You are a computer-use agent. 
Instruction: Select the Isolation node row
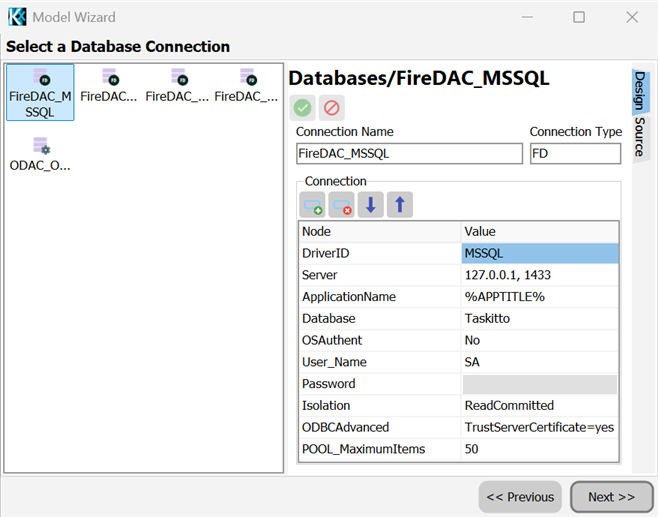[x=380, y=406]
